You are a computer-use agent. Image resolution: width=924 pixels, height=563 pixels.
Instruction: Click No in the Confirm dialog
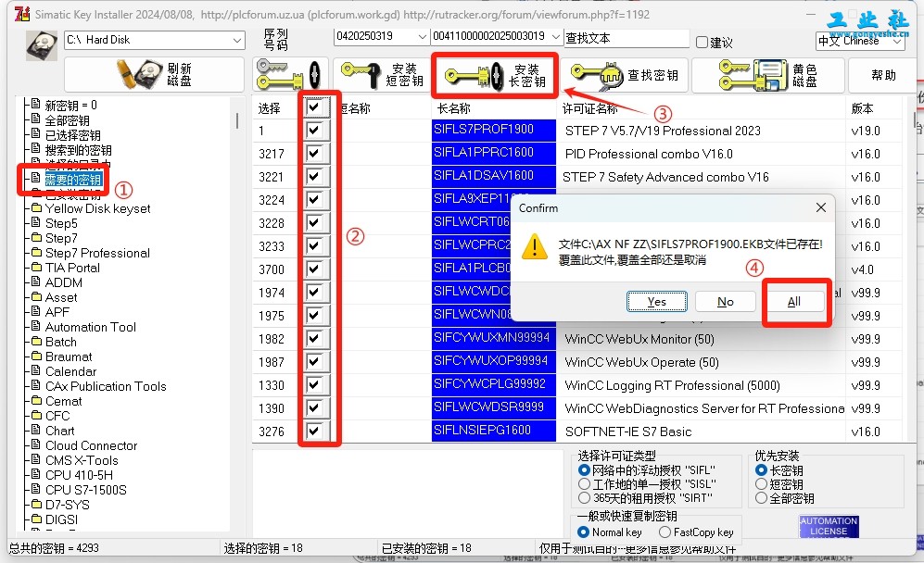click(x=726, y=302)
